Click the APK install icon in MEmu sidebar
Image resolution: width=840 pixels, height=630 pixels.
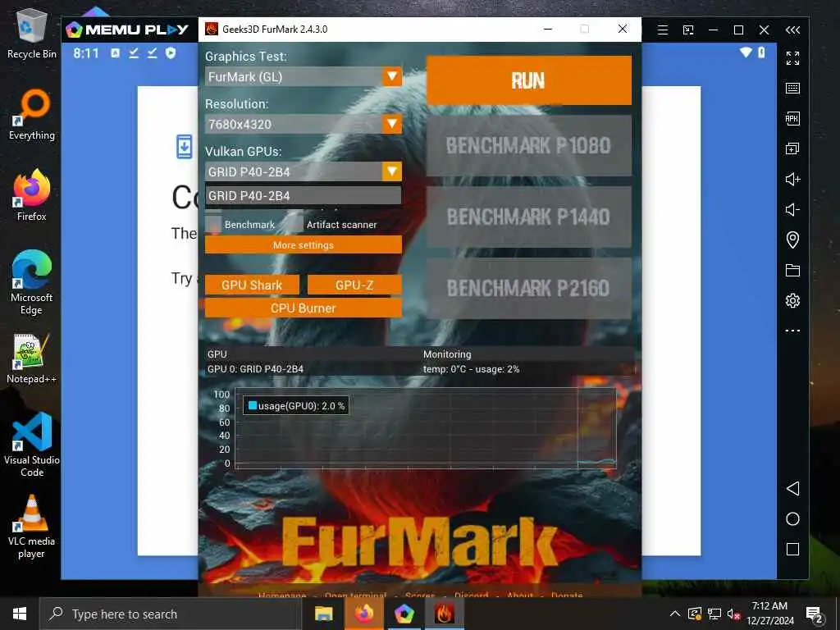pyautogui.click(x=792, y=118)
